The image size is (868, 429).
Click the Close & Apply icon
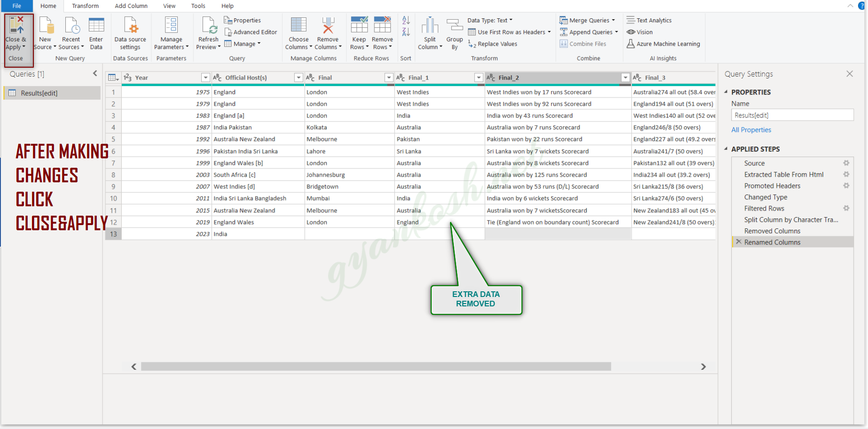click(16, 25)
